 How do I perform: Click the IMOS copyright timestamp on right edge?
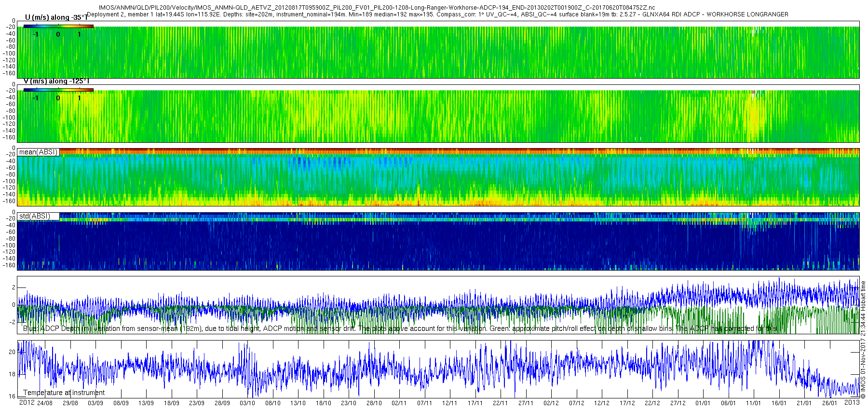click(863, 340)
